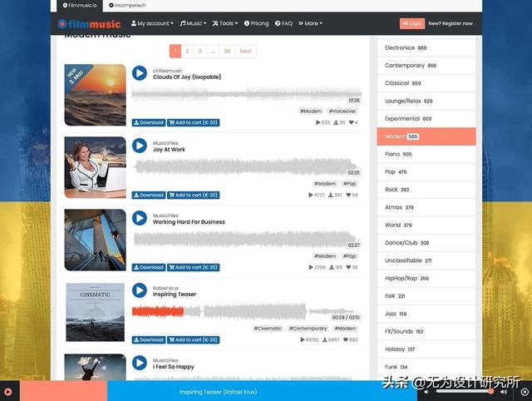Viewport: 532px width, 401px height.
Task: Close the bottom audio player
Action: (525, 392)
